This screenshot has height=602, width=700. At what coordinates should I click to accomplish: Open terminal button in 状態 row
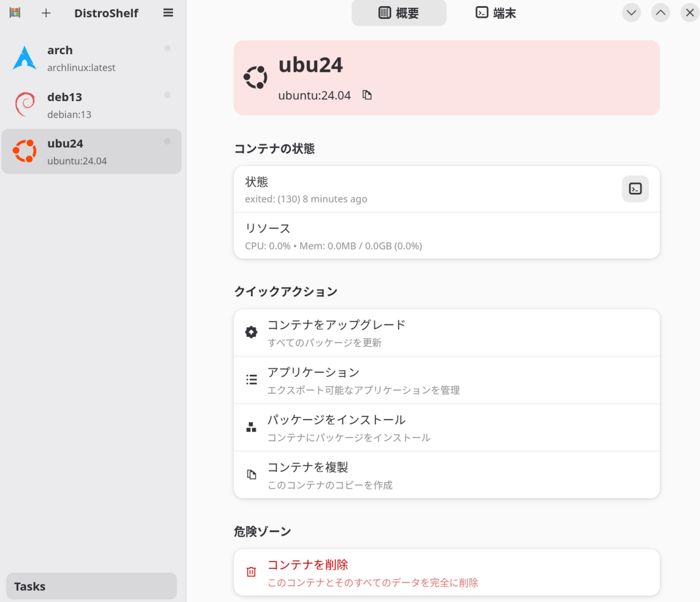point(635,189)
